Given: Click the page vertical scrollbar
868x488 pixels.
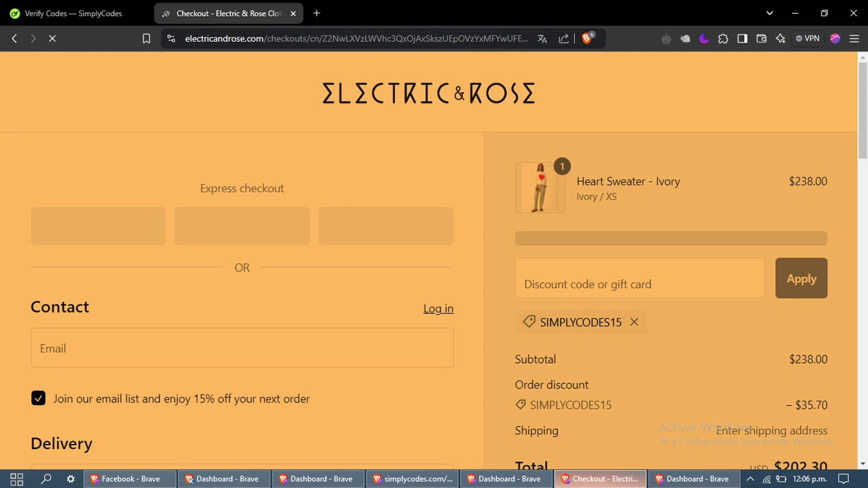Looking at the screenshot, I should click(863, 110).
